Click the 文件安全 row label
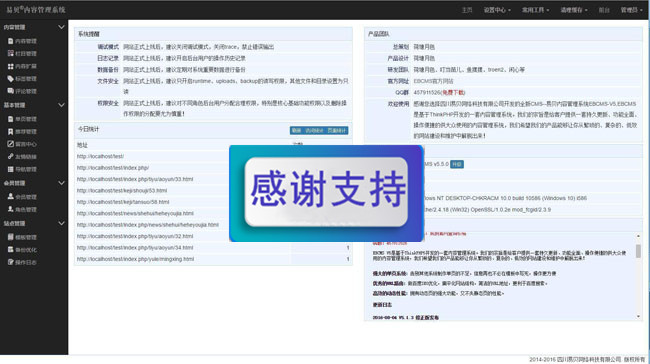This screenshot has height=364, width=650. tap(108, 81)
